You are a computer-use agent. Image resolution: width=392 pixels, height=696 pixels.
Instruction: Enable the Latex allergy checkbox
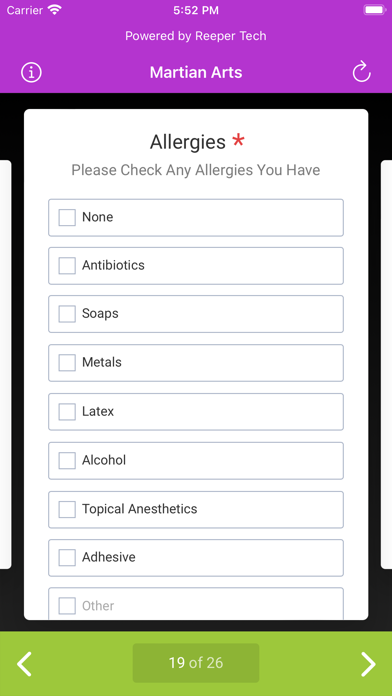point(67,411)
